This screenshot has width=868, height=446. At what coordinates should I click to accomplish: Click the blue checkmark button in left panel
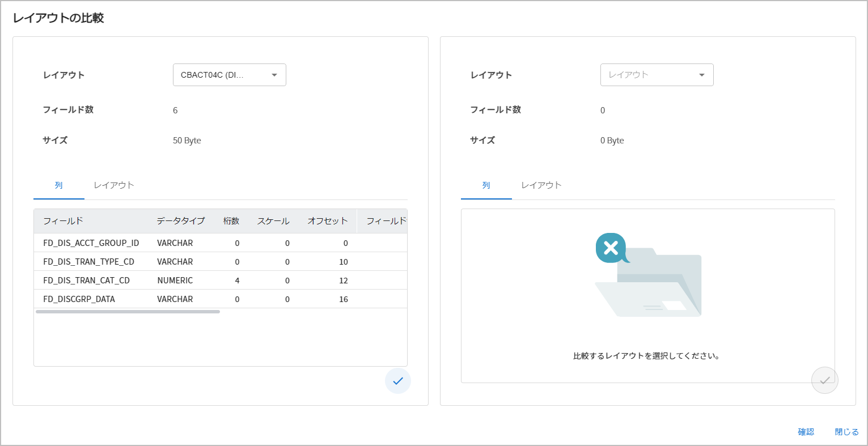tap(398, 381)
